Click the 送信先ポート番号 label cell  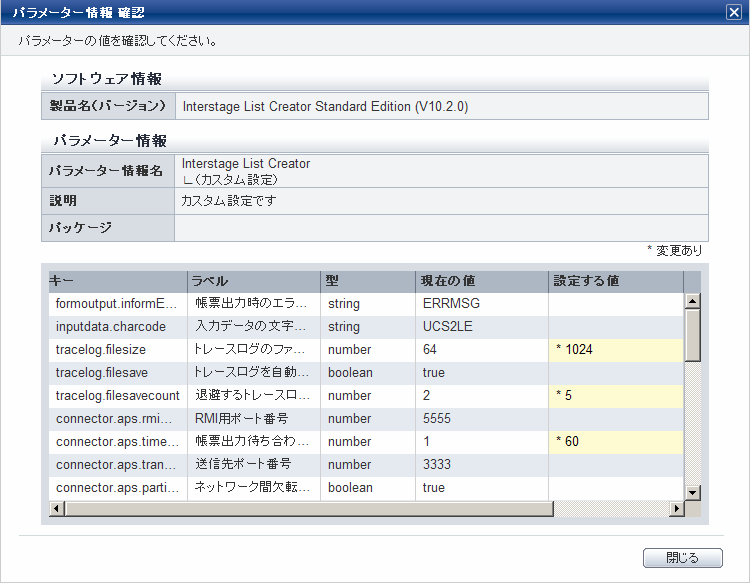tap(254, 464)
